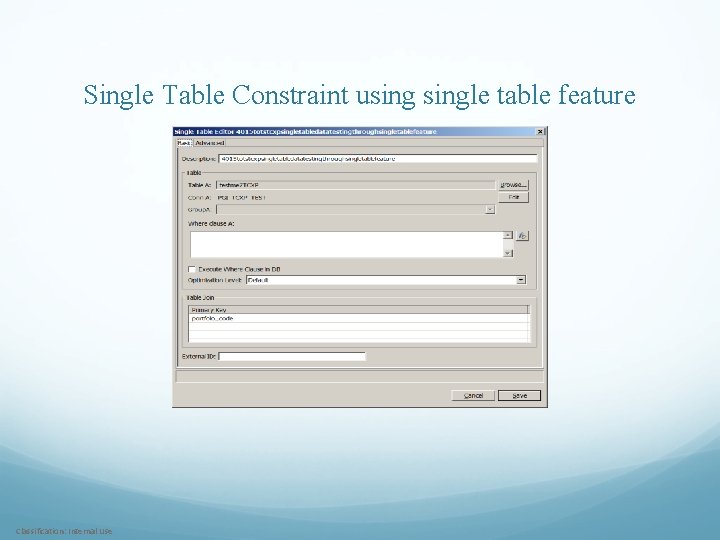Viewport: 720px width, 540px height.
Task: Open the Optimization Level dropdown
Action: click(x=521, y=280)
